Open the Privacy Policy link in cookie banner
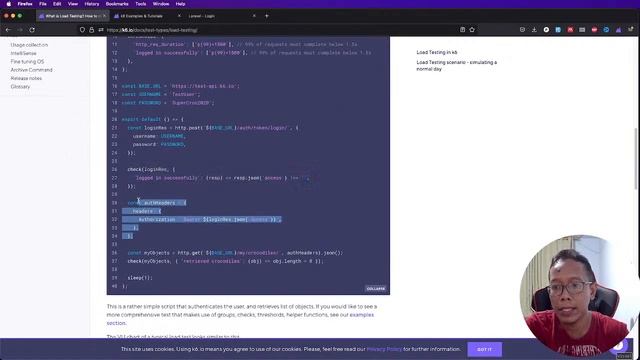This screenshot has height=360, width=640. pos(384,349)
